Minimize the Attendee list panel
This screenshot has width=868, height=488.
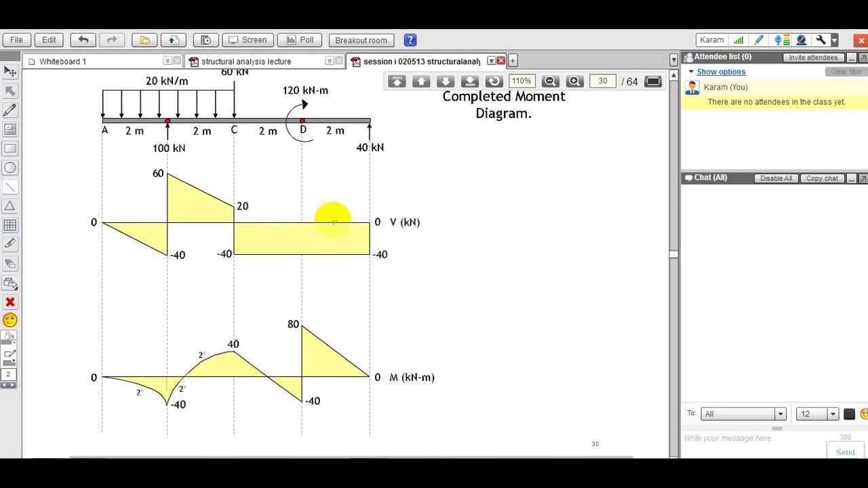tap(852, 58)
